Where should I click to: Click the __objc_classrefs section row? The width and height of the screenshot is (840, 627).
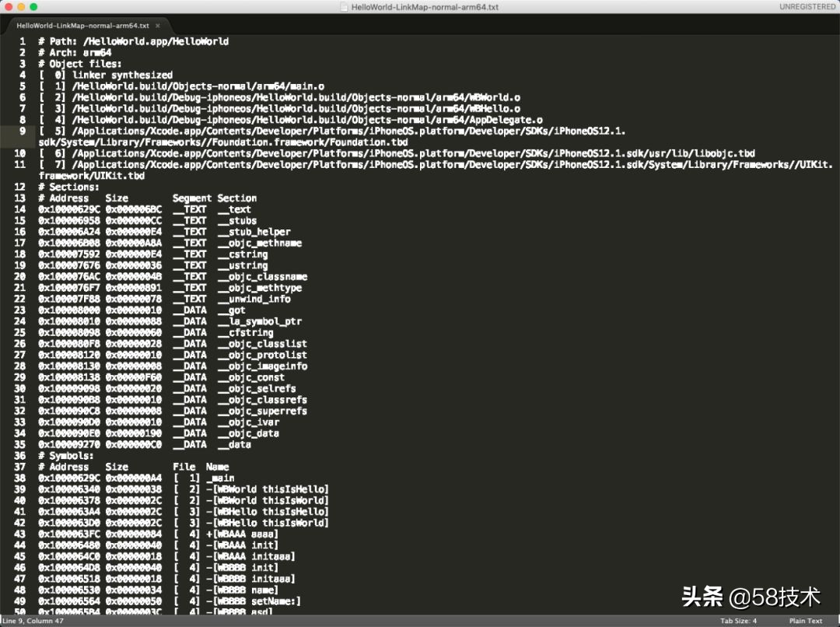(x=173, y=400)
